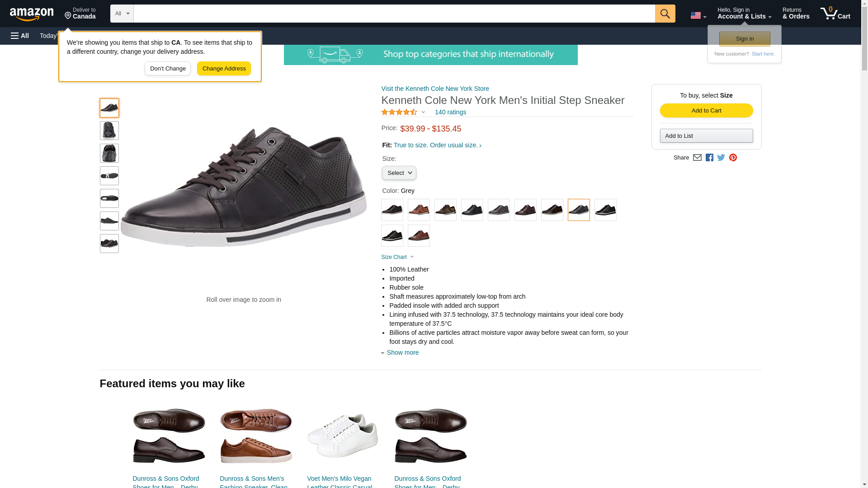Image resolution: width=868 pixels, height=488 pixels.
Task: Open the Size Select dropdown
Action: (399, 173)
